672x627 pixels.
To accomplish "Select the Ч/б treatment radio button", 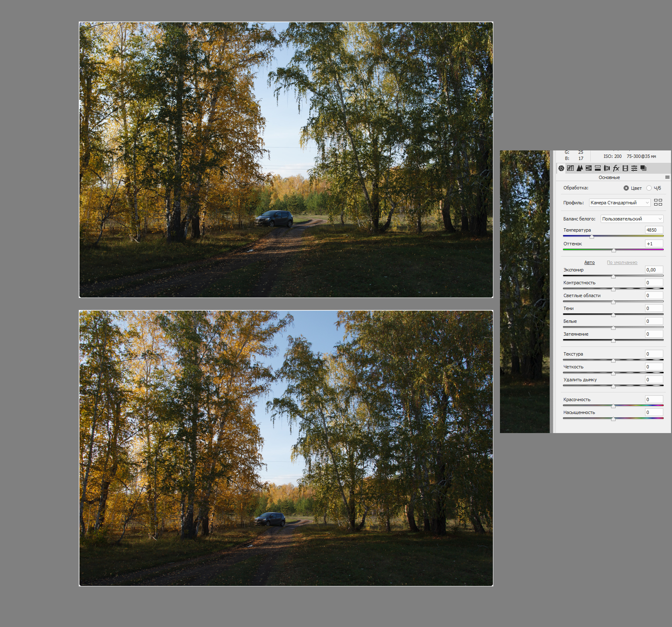I will 649,188.
